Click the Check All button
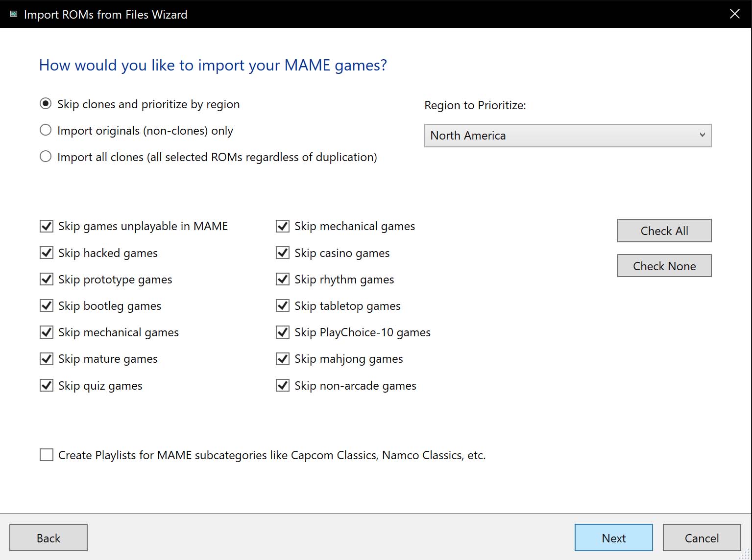This screenshot has height=560, width=752. pyautogui.click(x=664, y=231)
